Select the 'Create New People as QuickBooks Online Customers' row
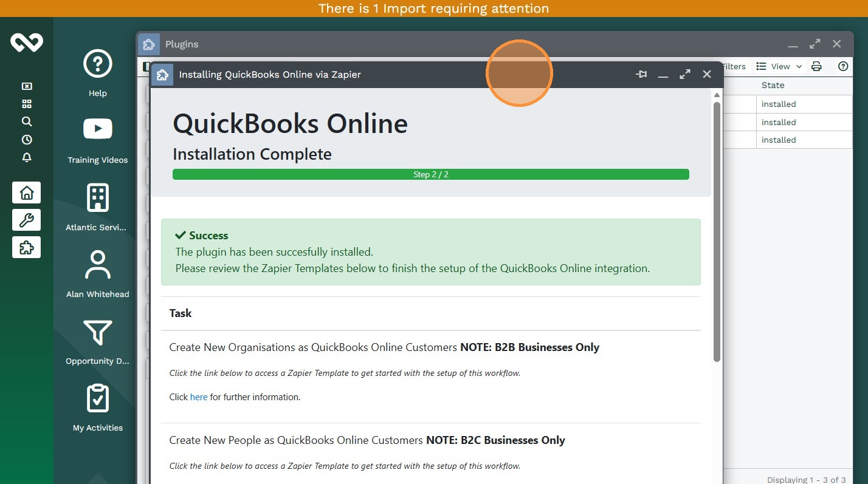Viewport: 868px width, 484px height. (431, 454)
